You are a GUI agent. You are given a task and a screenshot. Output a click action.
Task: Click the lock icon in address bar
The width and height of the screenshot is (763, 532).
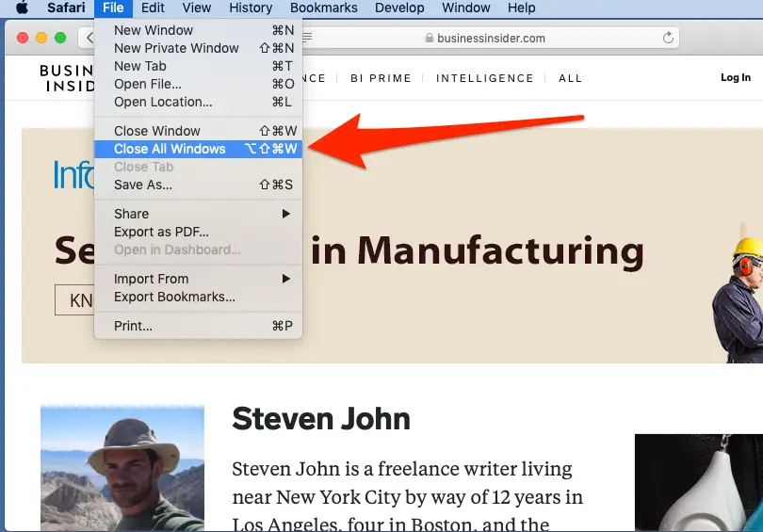(x=430, y=38)
